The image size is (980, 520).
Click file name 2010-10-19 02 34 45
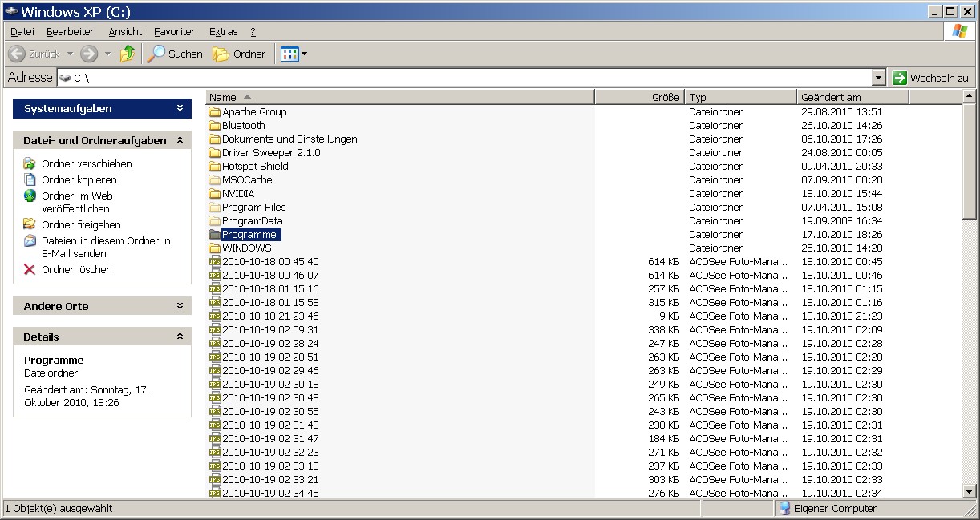click(270, 494)
